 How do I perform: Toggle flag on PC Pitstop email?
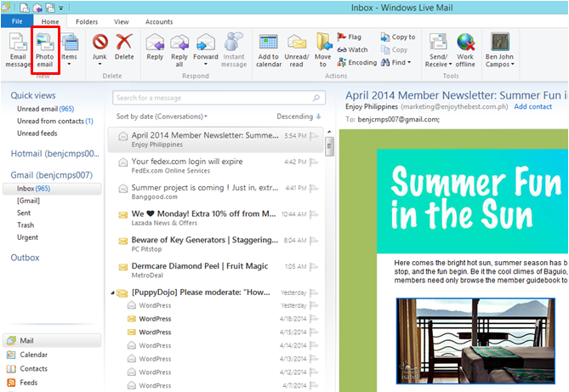click(314, 241)
